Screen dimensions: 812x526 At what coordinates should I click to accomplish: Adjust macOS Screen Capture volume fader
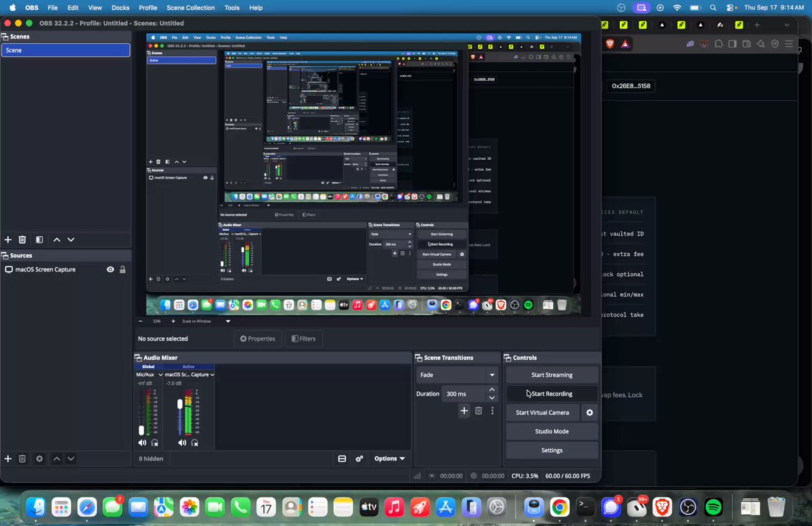180,403
